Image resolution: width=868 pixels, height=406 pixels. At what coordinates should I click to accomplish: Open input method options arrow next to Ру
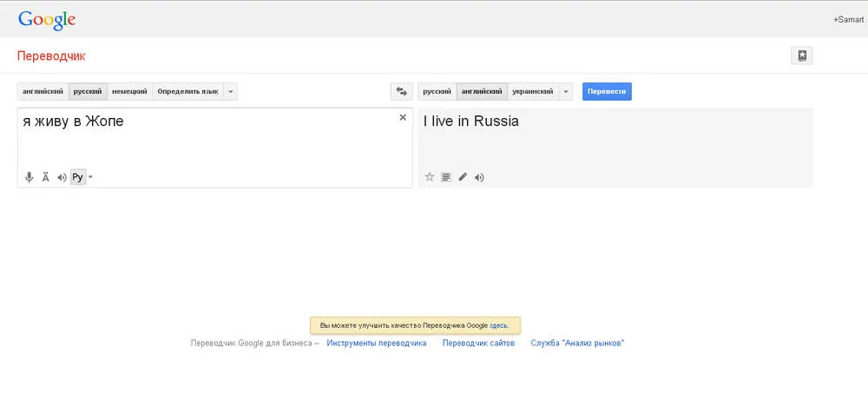[90, 177]
